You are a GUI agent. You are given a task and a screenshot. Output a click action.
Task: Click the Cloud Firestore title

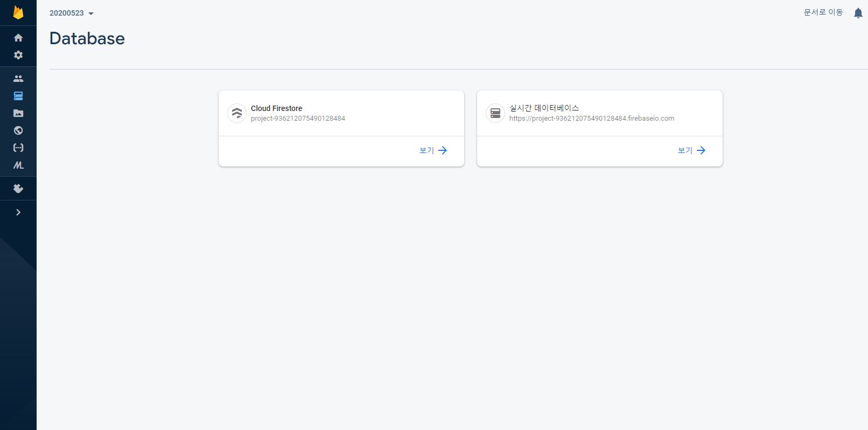tap(276, 108)
